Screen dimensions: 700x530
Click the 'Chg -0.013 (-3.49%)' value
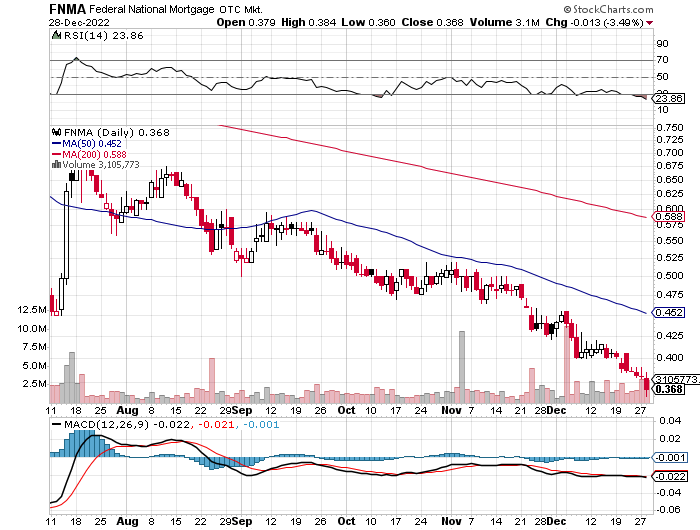595,22
